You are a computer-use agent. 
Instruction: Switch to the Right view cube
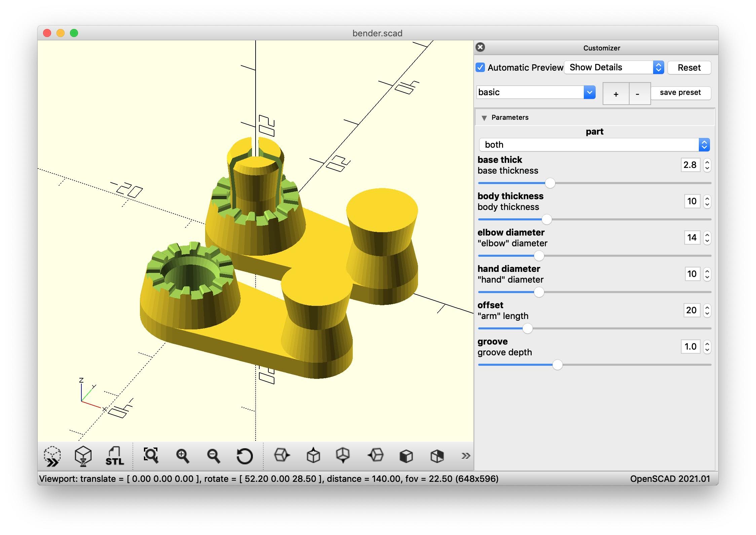point(282,456)
